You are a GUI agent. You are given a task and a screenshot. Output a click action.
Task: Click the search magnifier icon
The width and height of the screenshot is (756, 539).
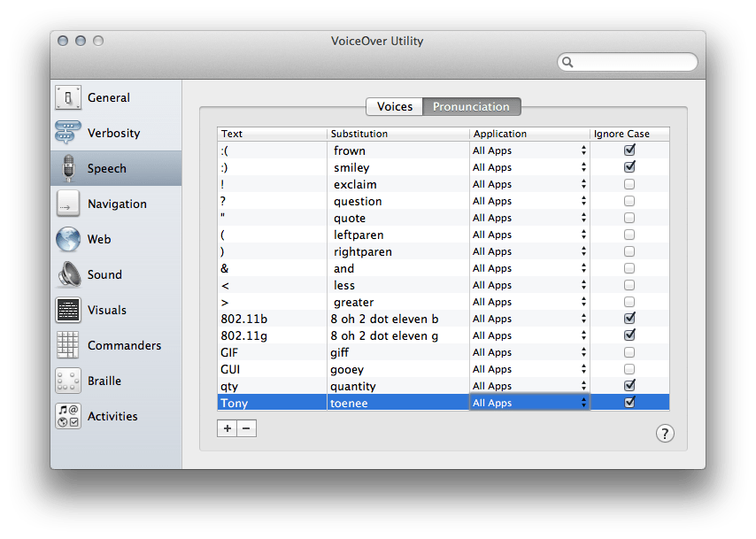(568, 62)
